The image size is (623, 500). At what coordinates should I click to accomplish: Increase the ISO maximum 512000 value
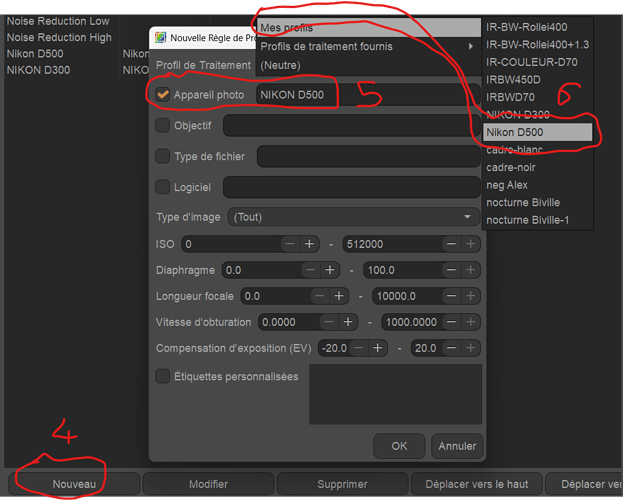[470, 244]
